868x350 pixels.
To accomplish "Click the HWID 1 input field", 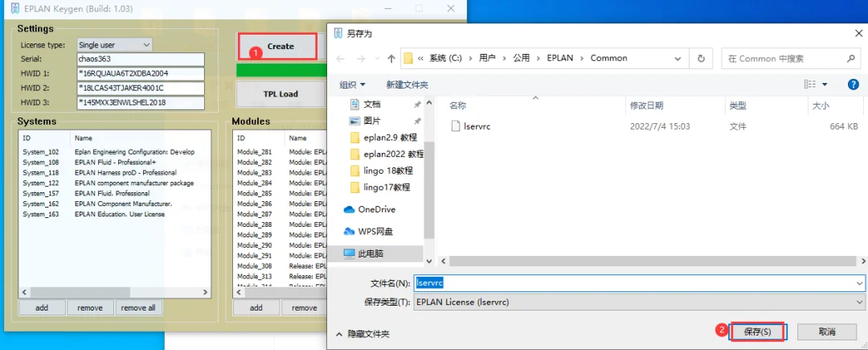I will pos(141,74).
